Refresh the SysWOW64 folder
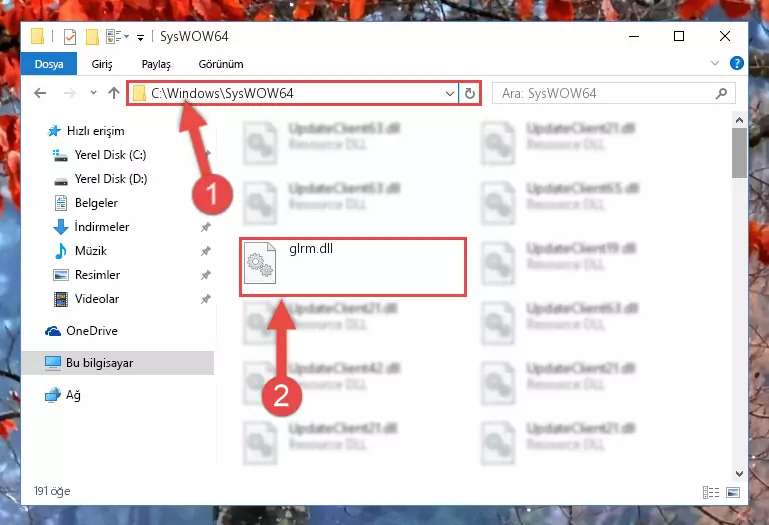Screen dimensions: 769x525 [469, 93]
